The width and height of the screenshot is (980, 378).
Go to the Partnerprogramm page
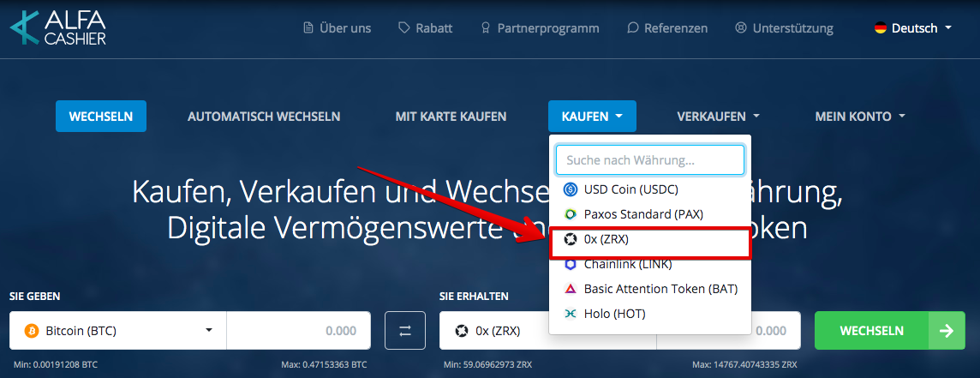[x=540, y=28]
